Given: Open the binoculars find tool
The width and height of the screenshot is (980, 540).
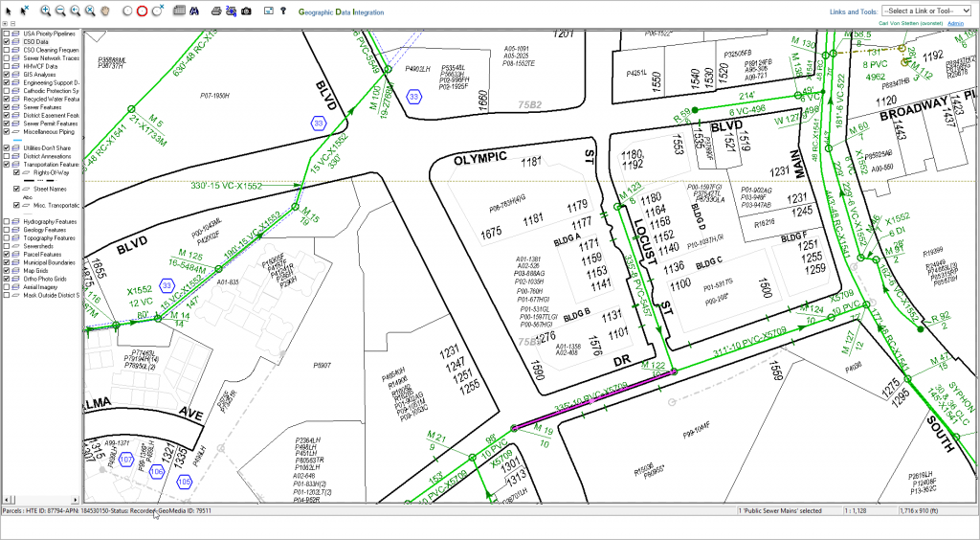Looking at the screenshot, I should 194,11.
